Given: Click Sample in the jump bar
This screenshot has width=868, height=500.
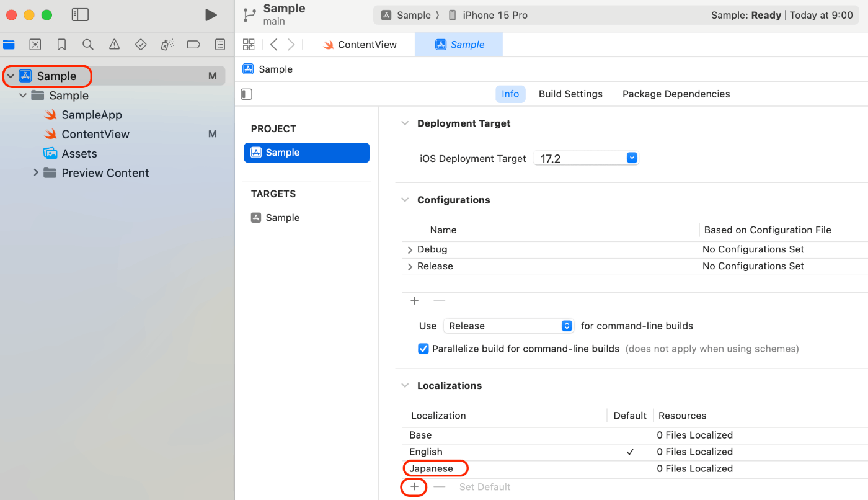Looking at the screenshot, I should pos(268,69).
